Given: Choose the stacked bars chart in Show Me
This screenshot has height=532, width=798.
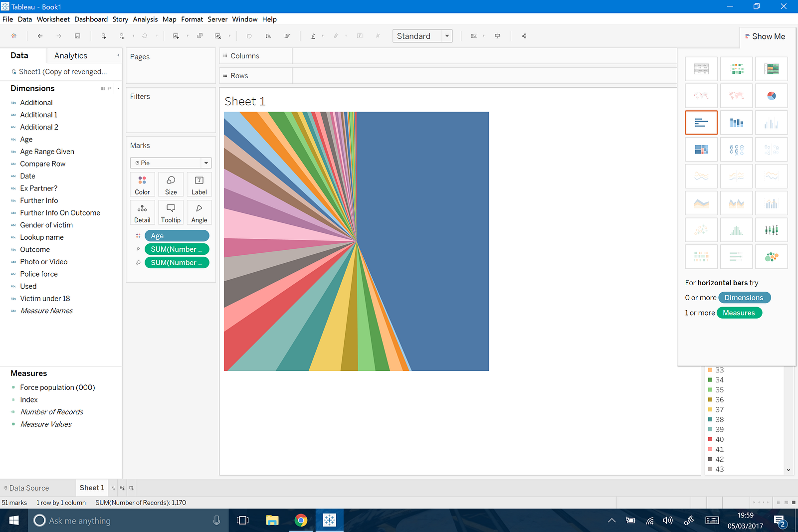Looking at the screenshot, I should tap(736, 123).
